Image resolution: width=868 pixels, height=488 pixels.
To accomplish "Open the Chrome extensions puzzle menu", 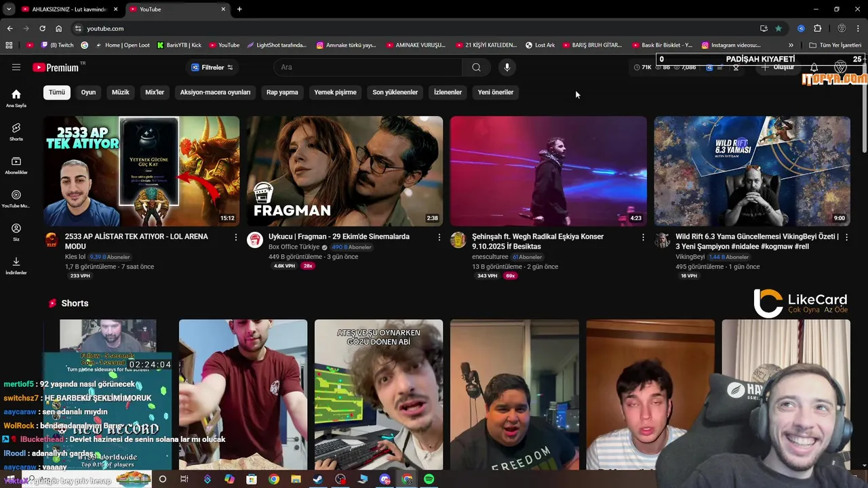I will (817, 28).
